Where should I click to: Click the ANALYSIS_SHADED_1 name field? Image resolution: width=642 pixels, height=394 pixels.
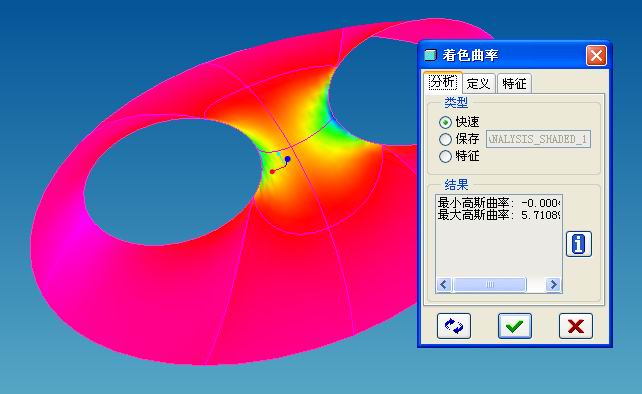538,139
